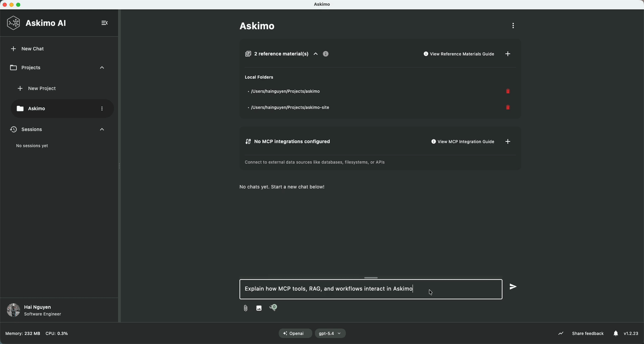Image resolution: width=644 pixels, height=344 pixels.
Task: Collapse the Sessions section
Action: [x=102, y=129]
